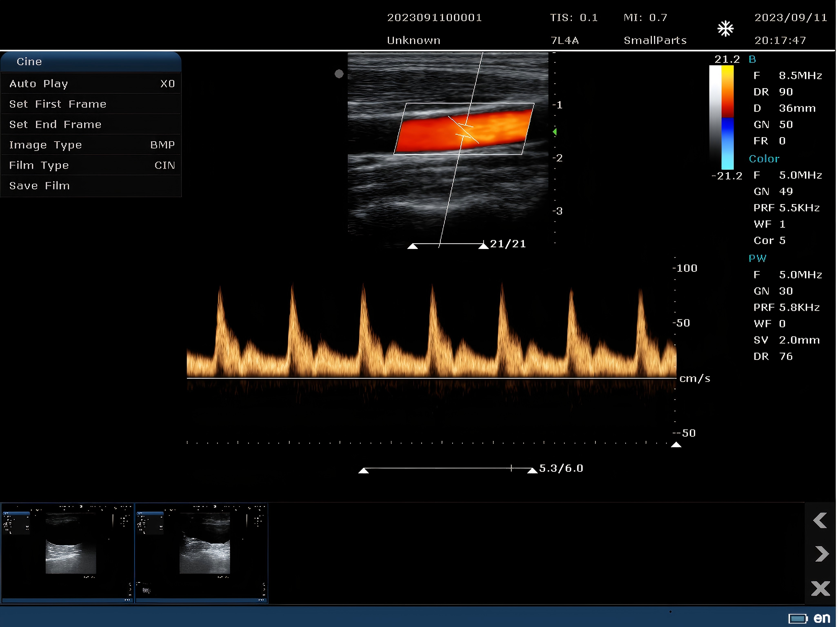Click right triangle of 5.3/6.0 slider
The width and height of the screenshot is (840, 627).
532,471
